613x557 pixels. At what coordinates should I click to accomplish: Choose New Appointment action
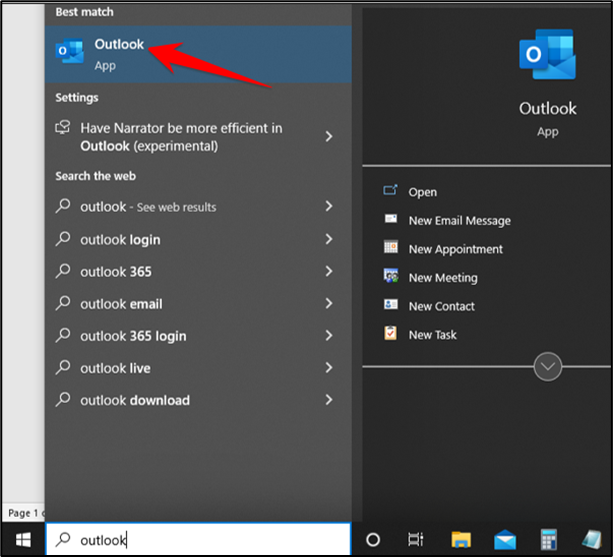point(455,249)
